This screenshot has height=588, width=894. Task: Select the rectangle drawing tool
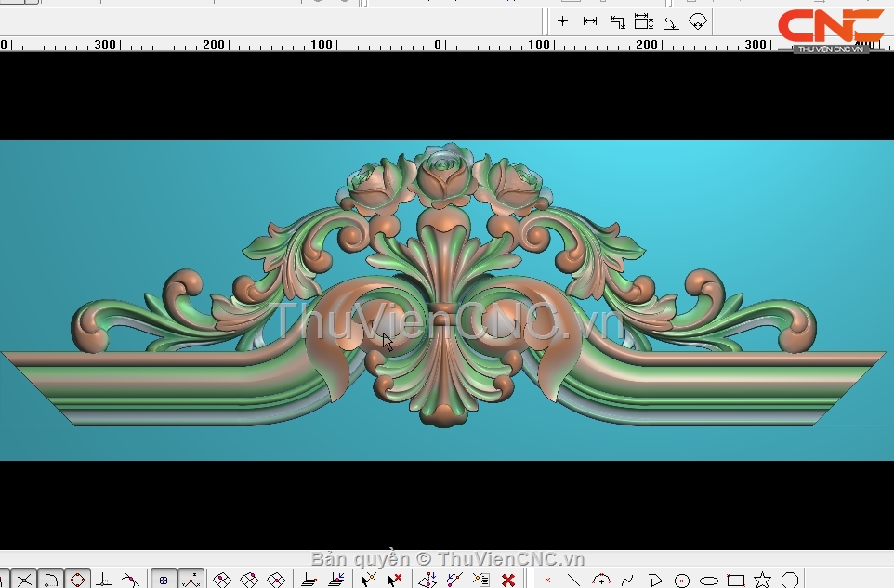[736, 581]
